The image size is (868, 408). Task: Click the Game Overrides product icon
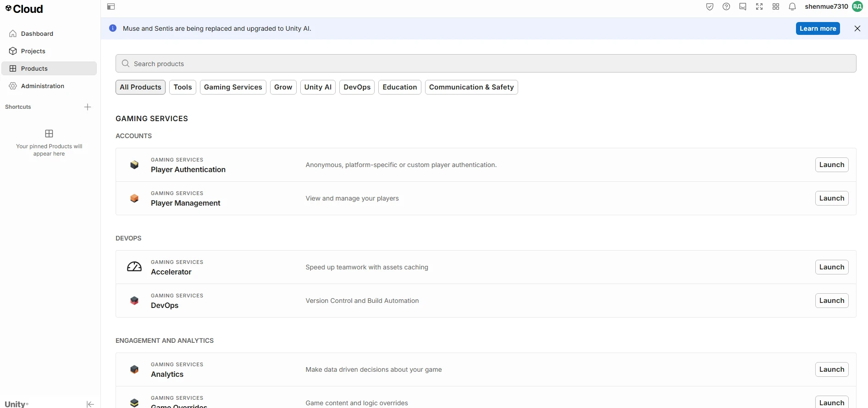click(x=134, y=403)
